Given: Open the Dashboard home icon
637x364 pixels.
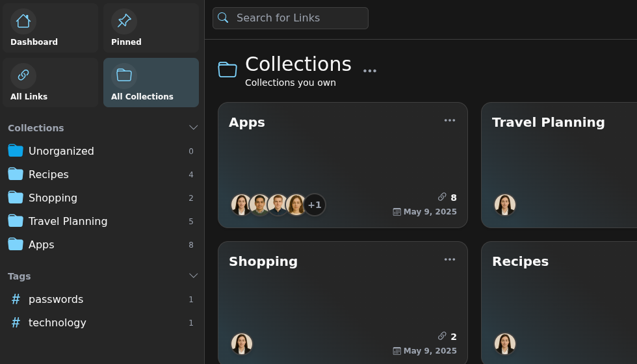Looking at the screenshot, I should (x=23, y=21).
